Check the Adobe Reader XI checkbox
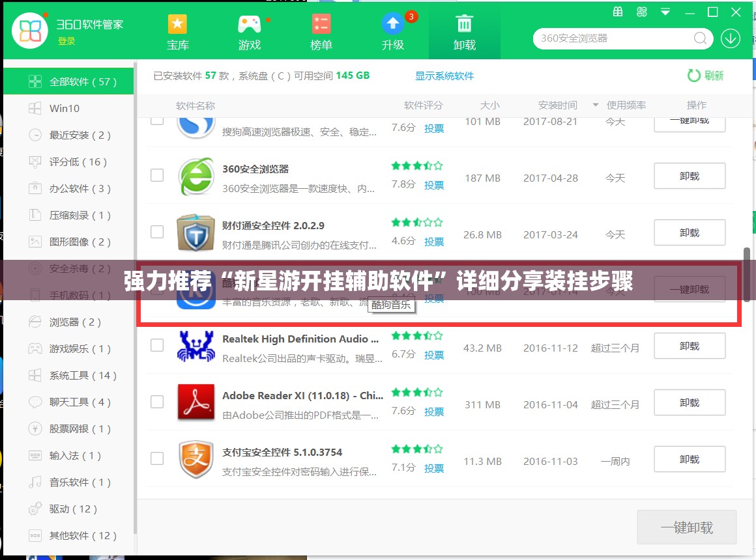The width and height of the screenshot is (756, 560). [x=157, y=402]
